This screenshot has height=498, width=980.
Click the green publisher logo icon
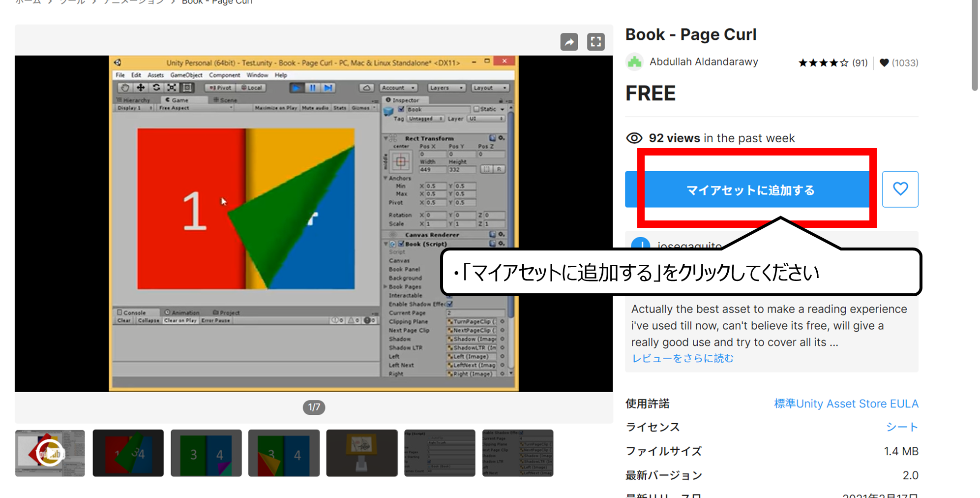634,62
